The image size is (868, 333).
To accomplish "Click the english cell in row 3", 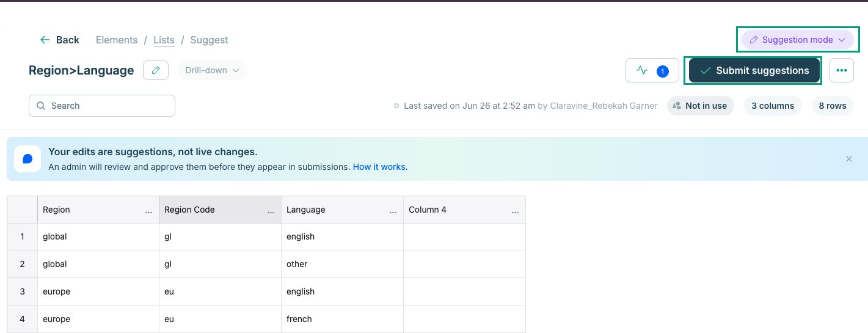I will click(x=343, y=291).
